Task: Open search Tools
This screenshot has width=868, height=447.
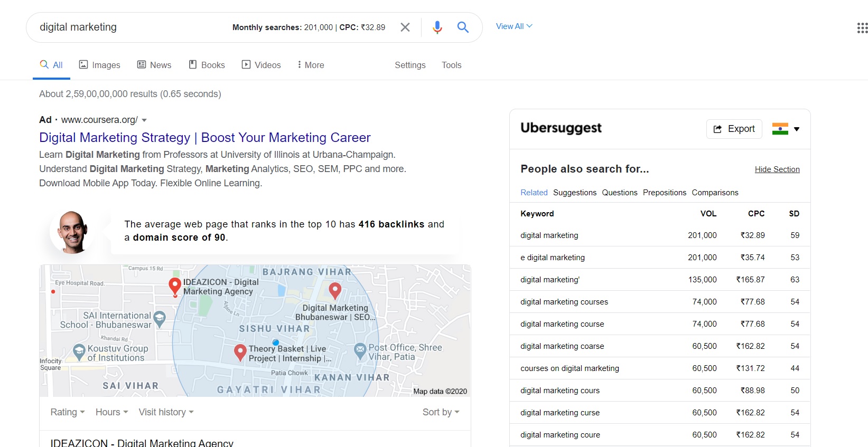Action: [452, 65]
